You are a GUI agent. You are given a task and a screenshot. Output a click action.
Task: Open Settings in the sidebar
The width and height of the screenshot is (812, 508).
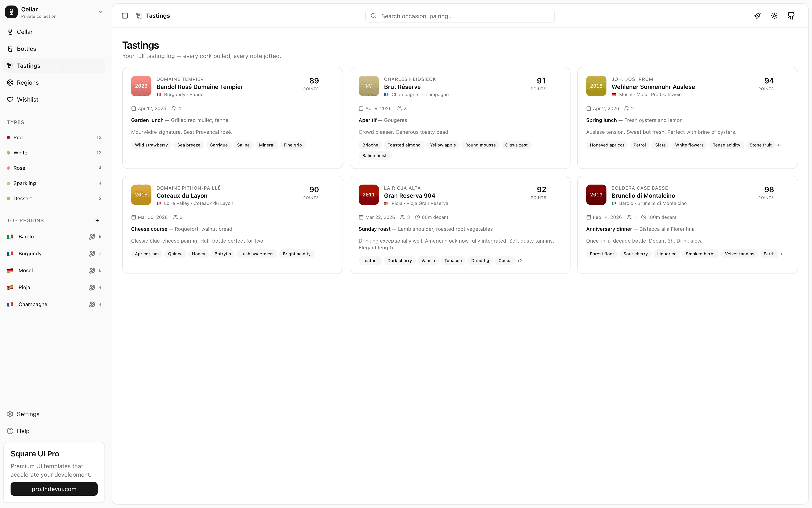(x=54, y=414)
